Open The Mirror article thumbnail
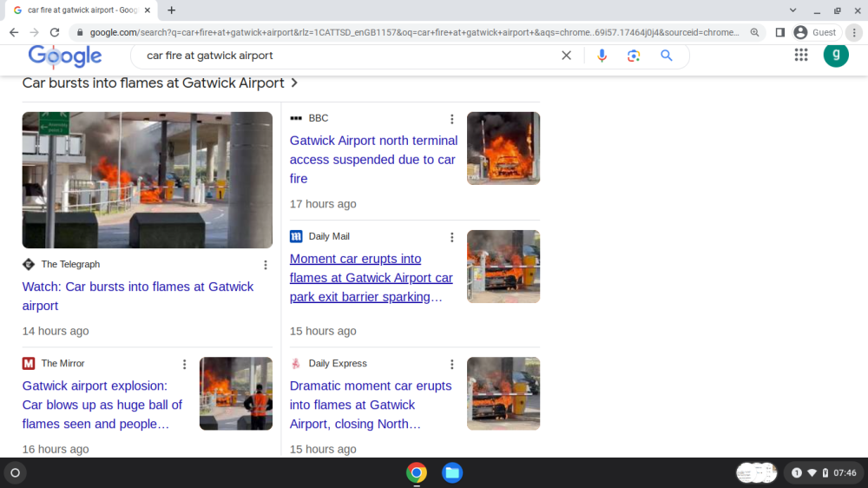Screen dimensions: 868x488 236,393
